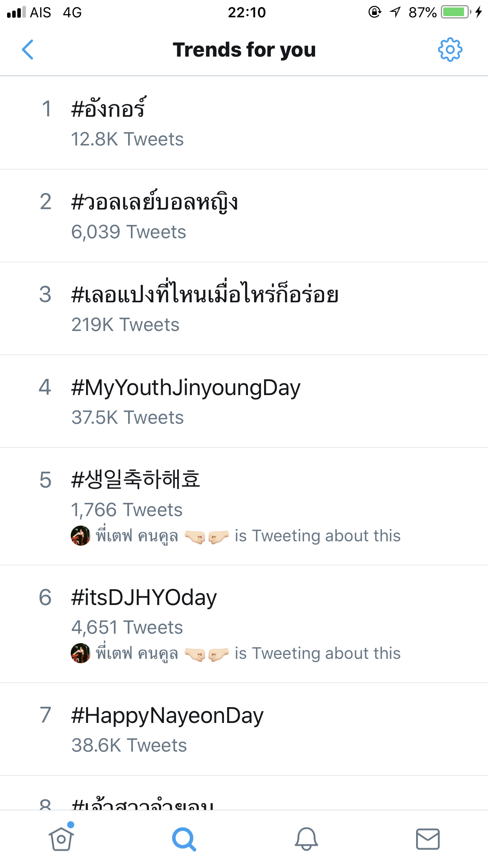Tap battery indicator in status bar
488x868 pixels.
[456, 12]
